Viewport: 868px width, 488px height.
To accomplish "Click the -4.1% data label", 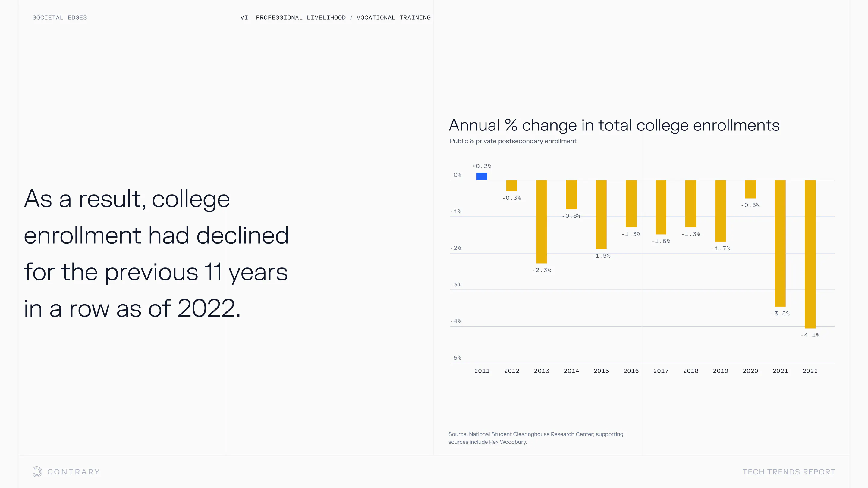I will [810, 335].
